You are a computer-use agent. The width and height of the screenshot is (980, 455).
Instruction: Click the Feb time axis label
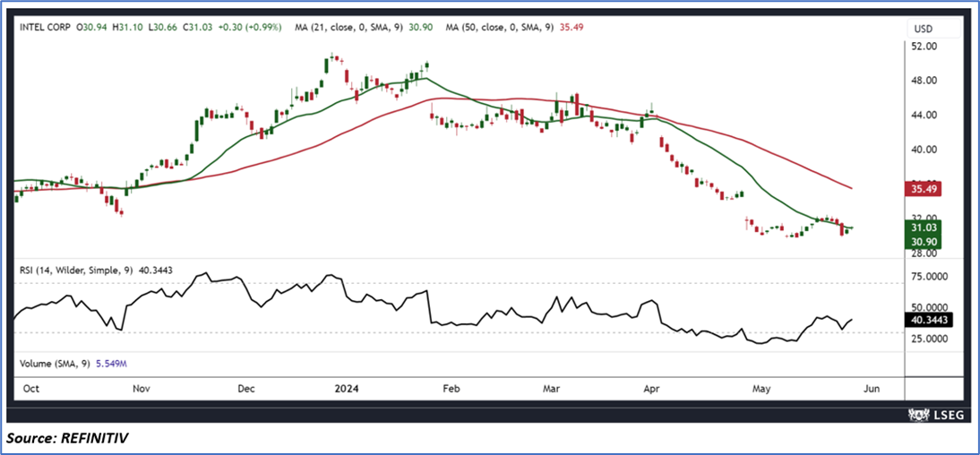tap(451, 388)
